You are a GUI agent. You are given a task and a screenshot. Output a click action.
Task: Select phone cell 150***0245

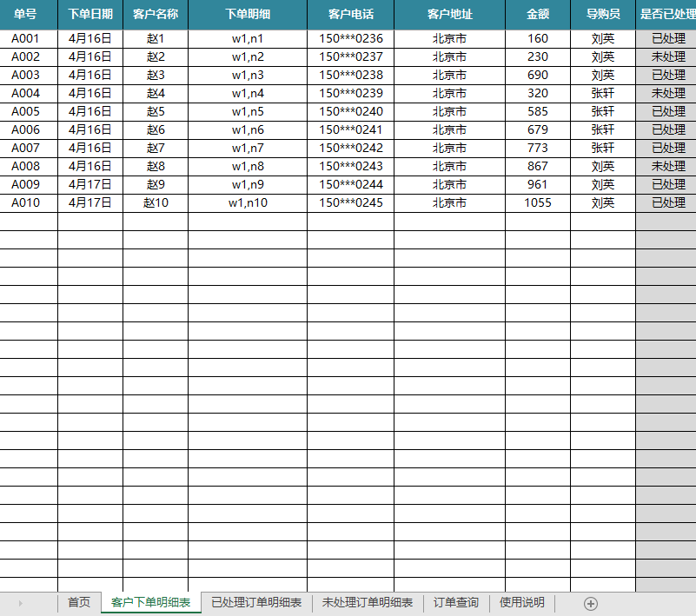(351, 202)
